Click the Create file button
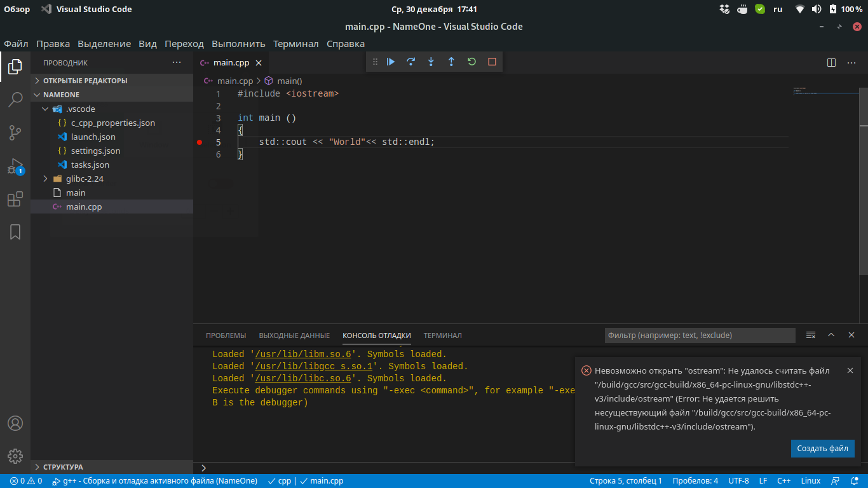This screenshot has width=868, height=488. (x=823, y=448)
